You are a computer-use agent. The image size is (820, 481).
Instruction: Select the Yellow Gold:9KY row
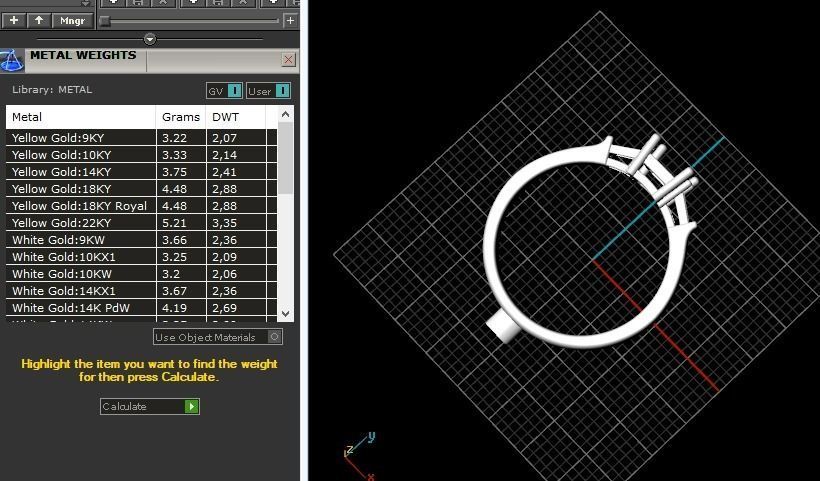[141, 138]
